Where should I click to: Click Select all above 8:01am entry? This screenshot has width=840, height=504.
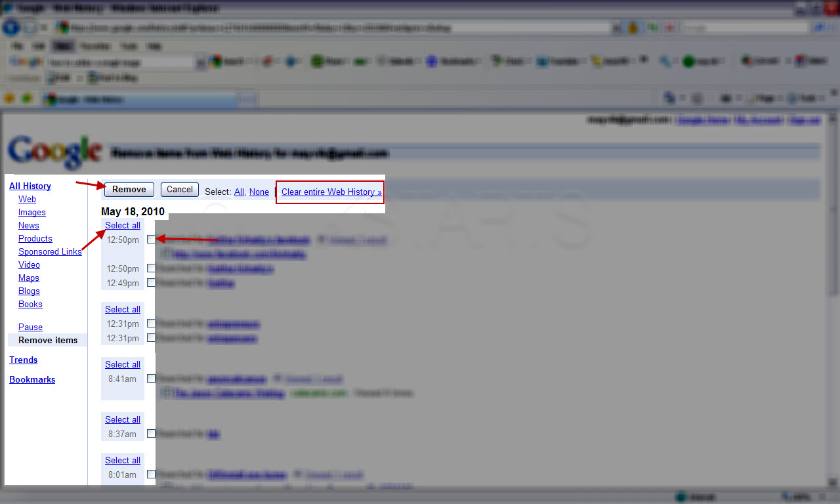pyautogui.click(x=123, y=461)
